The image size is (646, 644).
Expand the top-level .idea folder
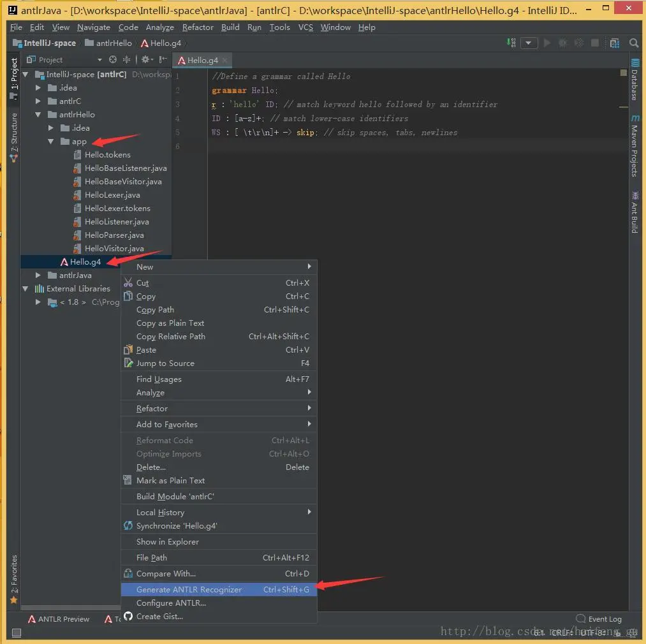pyautogui.click(x=38, y=88)
